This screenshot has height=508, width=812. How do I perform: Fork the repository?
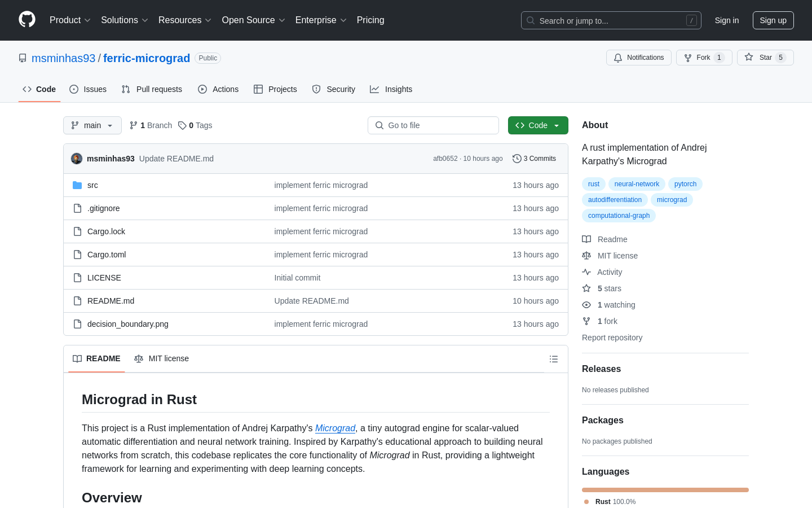704,58
